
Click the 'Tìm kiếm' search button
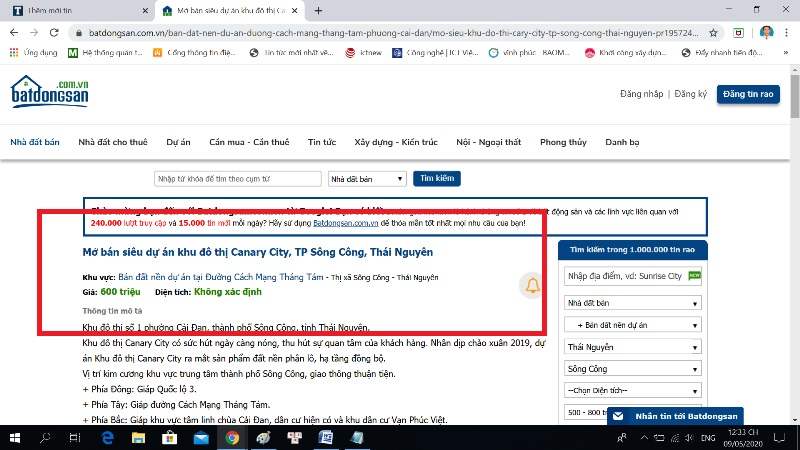(x=437, y=179)
